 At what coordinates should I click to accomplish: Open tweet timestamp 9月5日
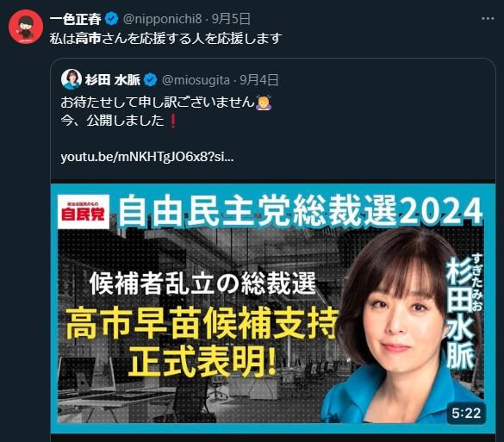231,19
